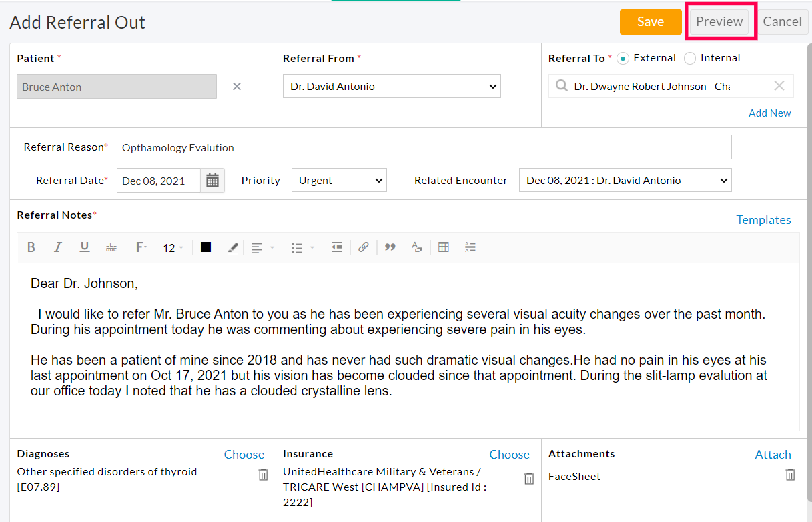Click Add New under Referral To
The width and height of the screenshot is (812, 522).
(x=769, y=113)
